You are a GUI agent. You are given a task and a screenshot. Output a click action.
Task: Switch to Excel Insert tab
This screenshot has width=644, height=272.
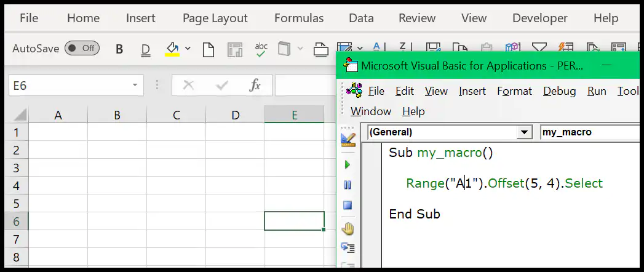click(x=140, y=18)
